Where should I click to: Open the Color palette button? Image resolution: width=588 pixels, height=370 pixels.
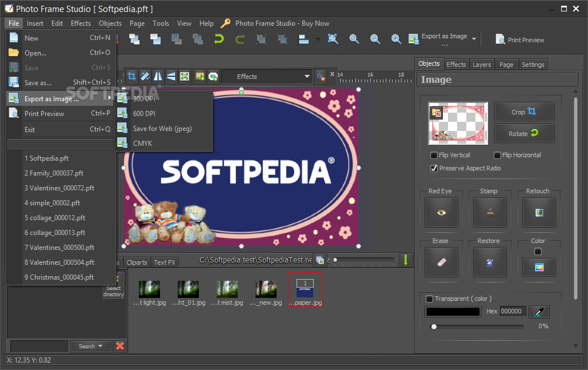(539, 267)
